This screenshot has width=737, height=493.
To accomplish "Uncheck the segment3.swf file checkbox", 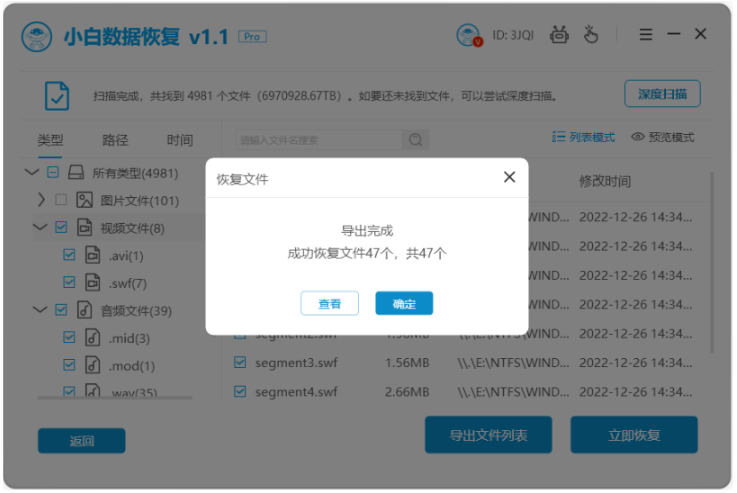I will point(240,362).
